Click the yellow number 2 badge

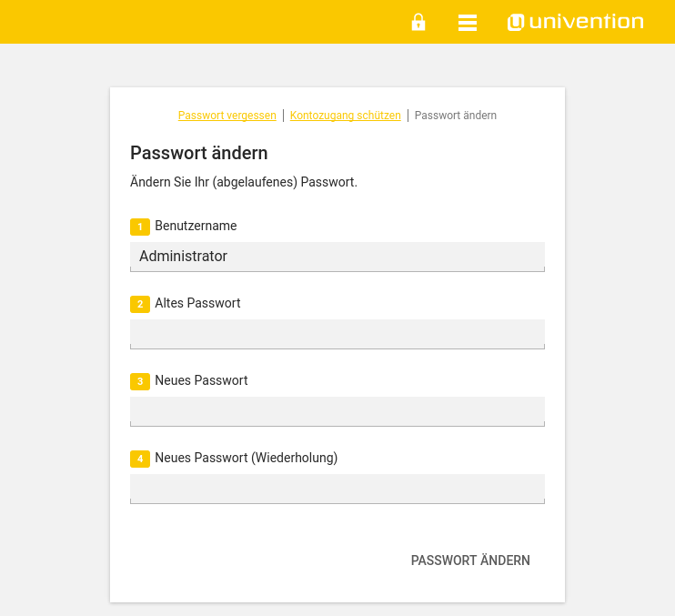tap(140, 304)
